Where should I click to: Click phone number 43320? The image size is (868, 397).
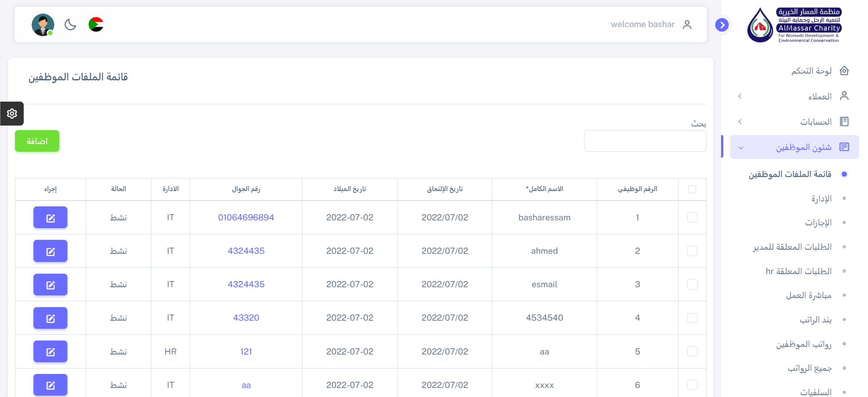click(246, 318)
